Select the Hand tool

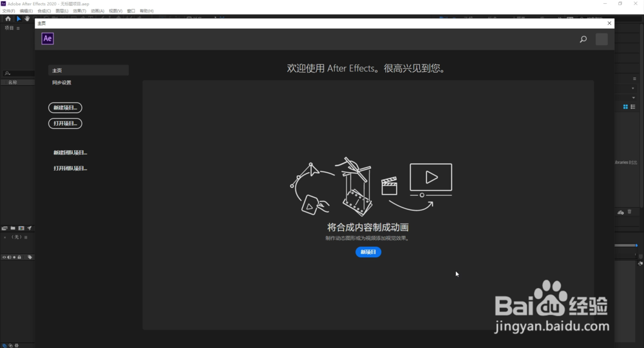pos(27,19)
